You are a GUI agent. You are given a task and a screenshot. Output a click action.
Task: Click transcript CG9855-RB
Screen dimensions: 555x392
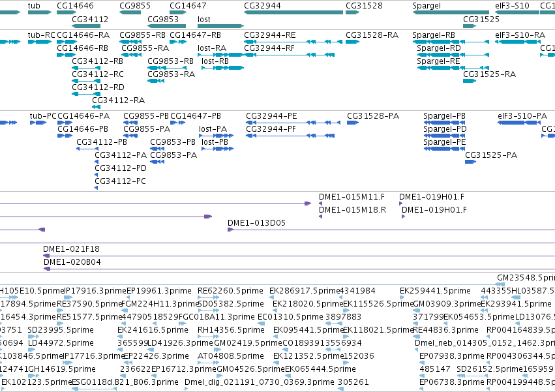click(130, 42)
